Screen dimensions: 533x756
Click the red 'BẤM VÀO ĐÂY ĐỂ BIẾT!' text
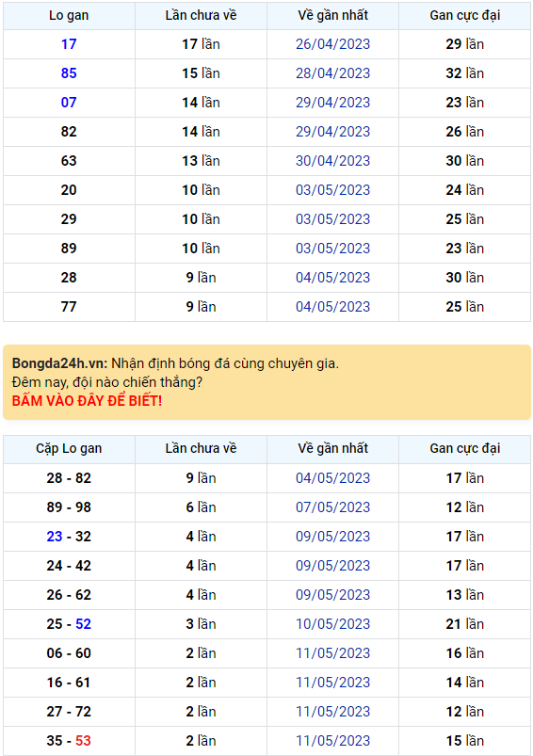87,401
